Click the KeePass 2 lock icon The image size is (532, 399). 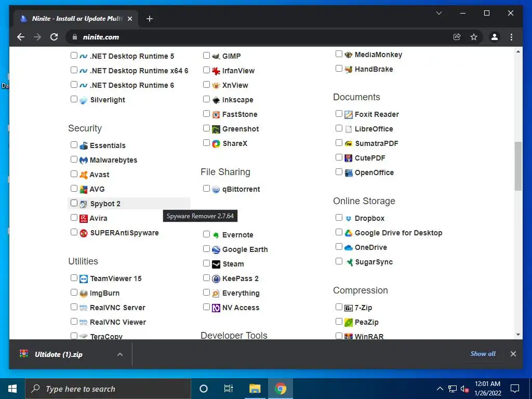(216, 279)
